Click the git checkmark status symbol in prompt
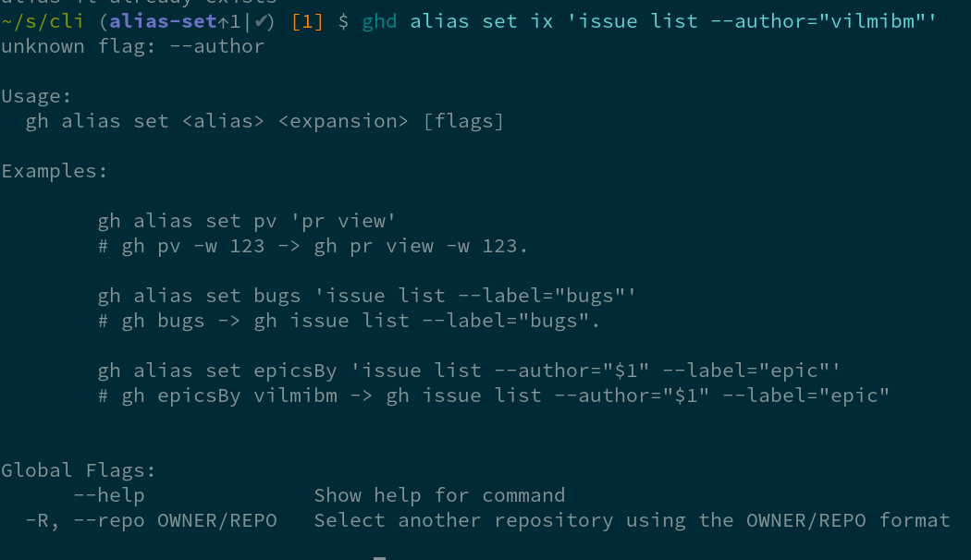 click(x=262, y=21)
